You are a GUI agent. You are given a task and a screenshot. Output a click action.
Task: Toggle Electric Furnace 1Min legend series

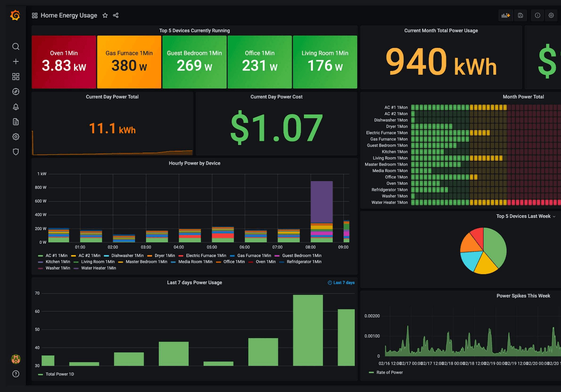202,256
